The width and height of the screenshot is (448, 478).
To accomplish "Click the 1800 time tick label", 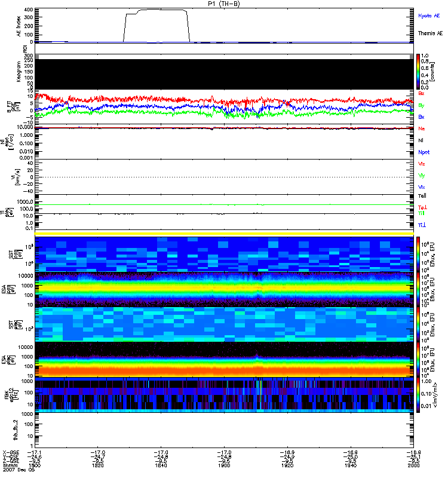I will click(x=34, y=465).
